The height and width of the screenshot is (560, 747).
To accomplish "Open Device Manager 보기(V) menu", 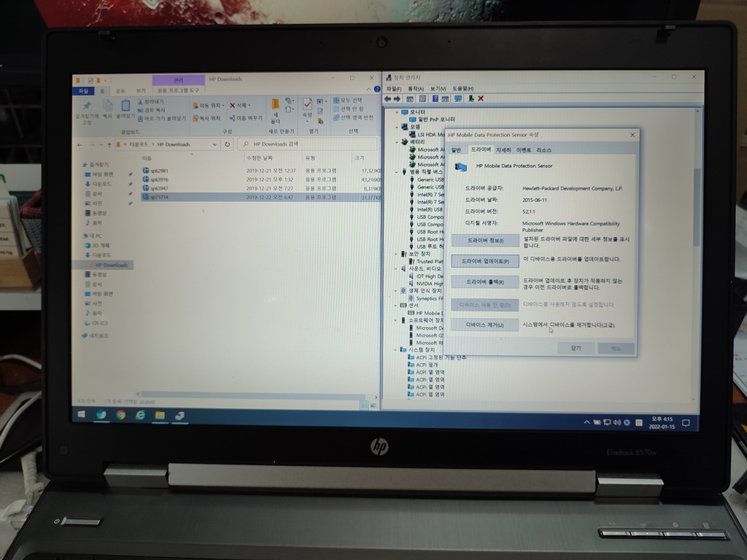I will (x=438, y=88).
